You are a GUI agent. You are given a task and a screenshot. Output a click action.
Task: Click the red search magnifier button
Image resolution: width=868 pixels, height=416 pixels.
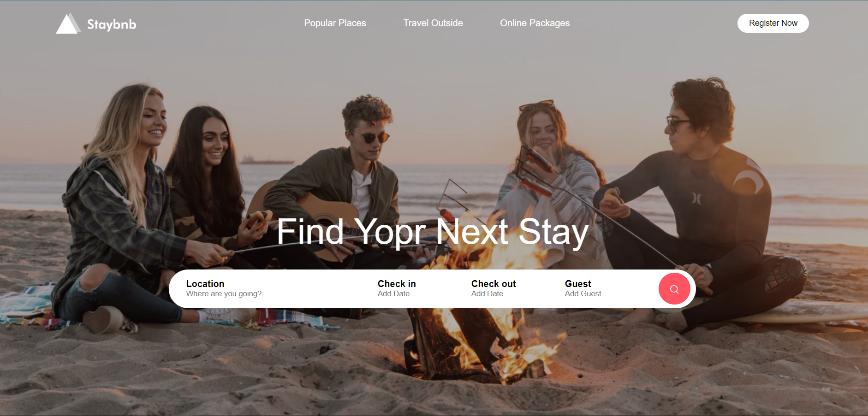point(674,289)
